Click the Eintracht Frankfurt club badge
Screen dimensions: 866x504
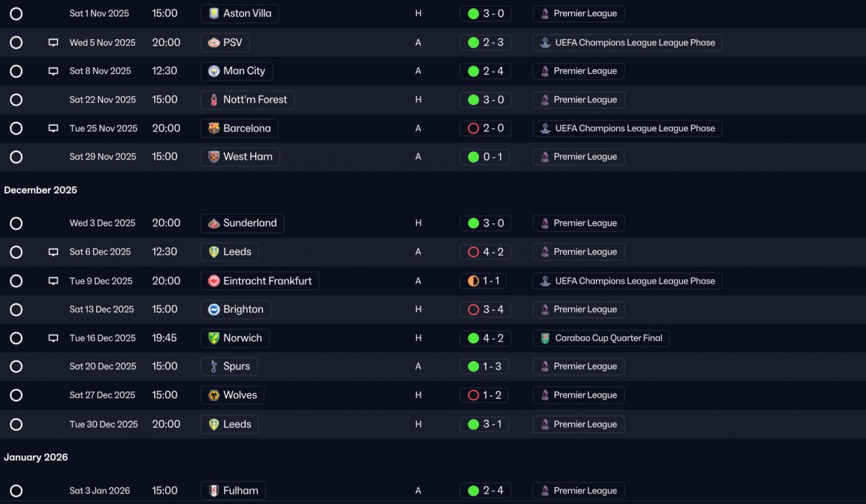pos(214,281)
